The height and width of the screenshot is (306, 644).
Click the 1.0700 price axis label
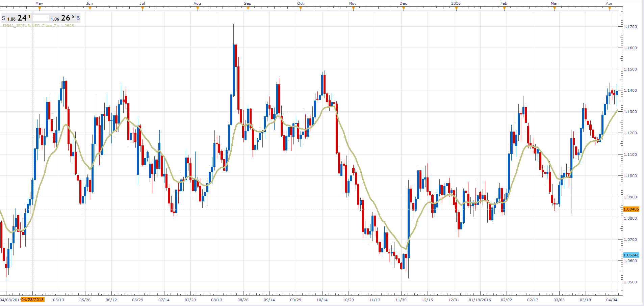point(630,240)
